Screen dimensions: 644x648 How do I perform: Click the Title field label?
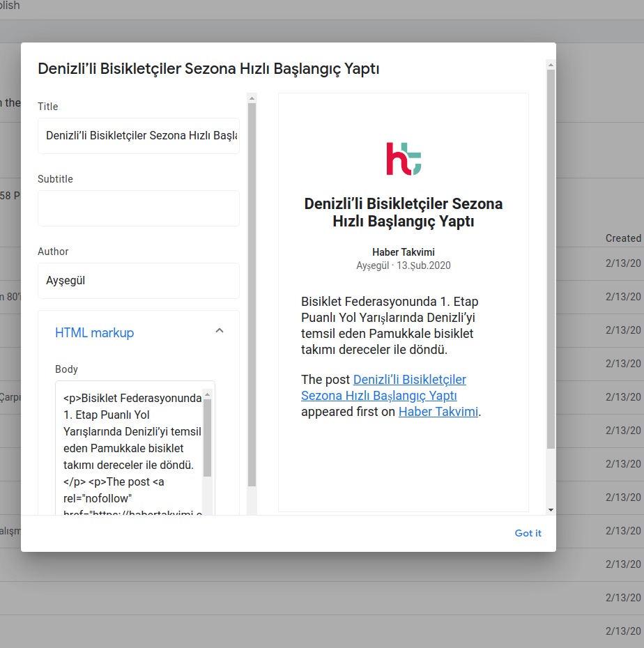click(48, 107)
